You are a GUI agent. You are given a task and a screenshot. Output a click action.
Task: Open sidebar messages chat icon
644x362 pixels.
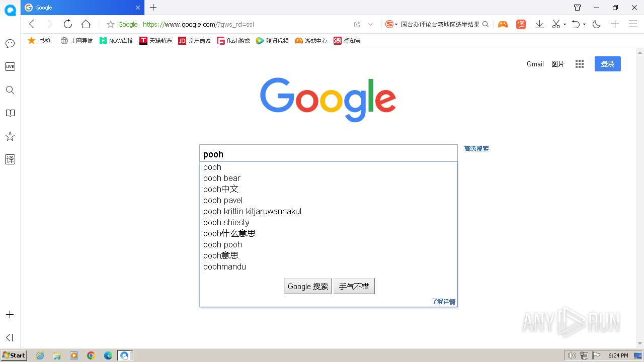pos(10,44)
